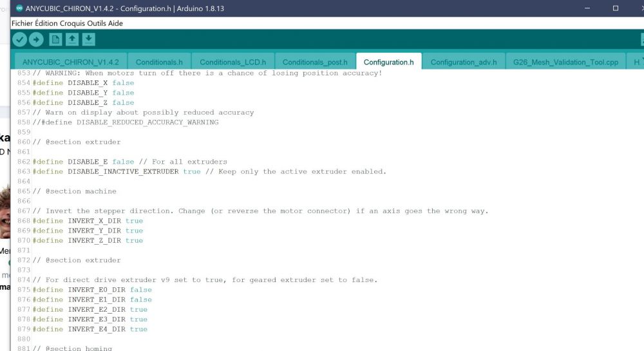Screen dimensions: 644x351
Task: Switch to the ANYCUBIC_CHIRON_V1.4.2 tab
Action: click(x=71, y=62)
